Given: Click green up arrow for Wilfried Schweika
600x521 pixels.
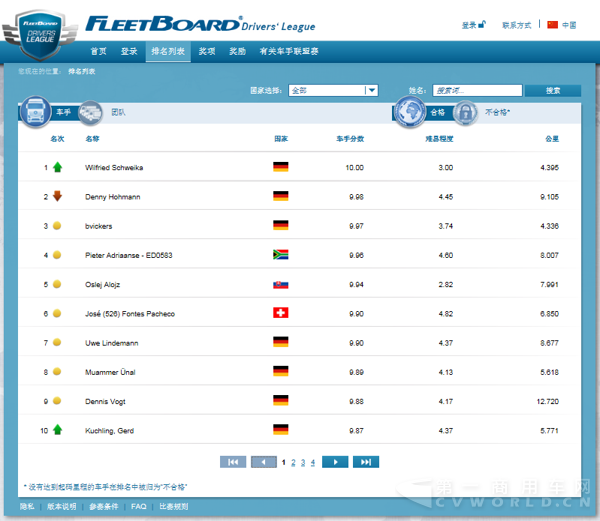Looking at the screenshot, I should point(57,167).
